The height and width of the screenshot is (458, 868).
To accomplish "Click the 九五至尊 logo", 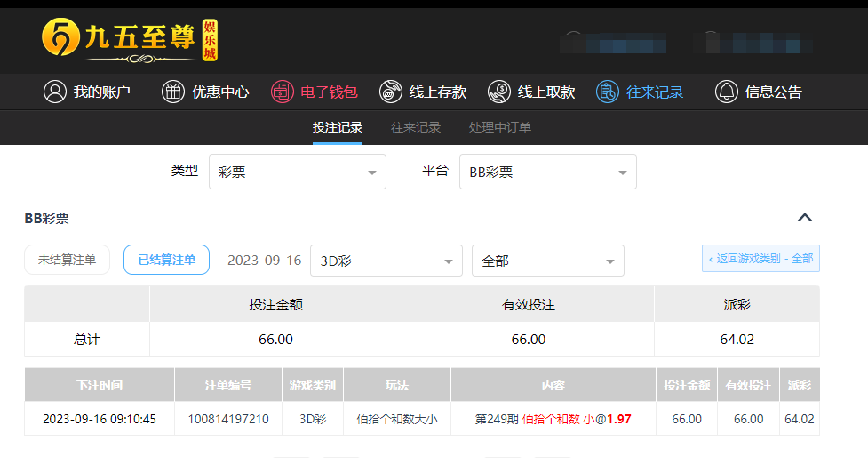I will click(130, 40).
